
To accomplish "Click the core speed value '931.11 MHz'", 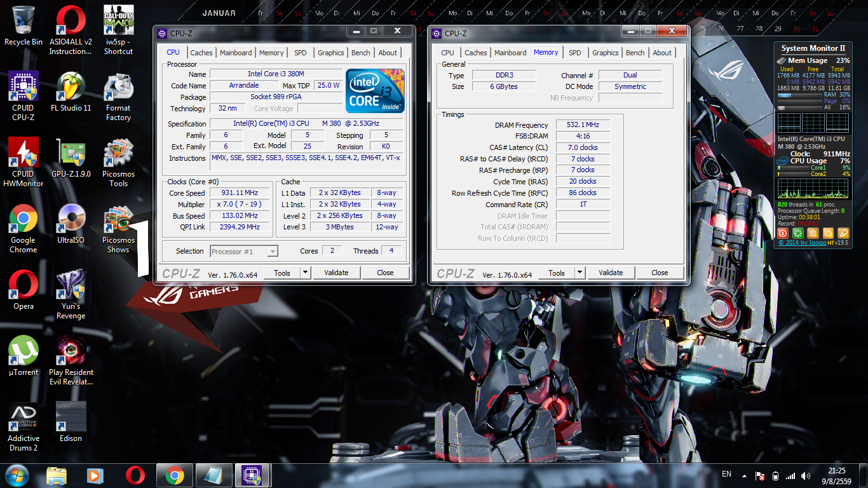I will [x=240, y=193].
